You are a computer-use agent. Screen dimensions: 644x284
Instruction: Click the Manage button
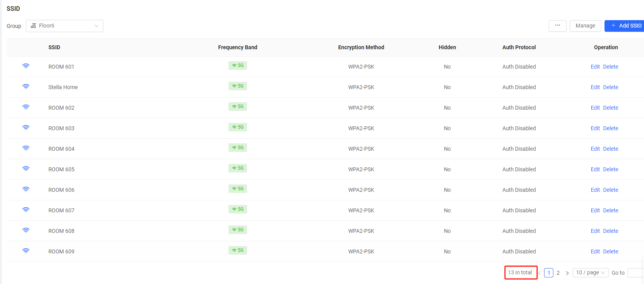pyautogui.click(x=585, y=26)
